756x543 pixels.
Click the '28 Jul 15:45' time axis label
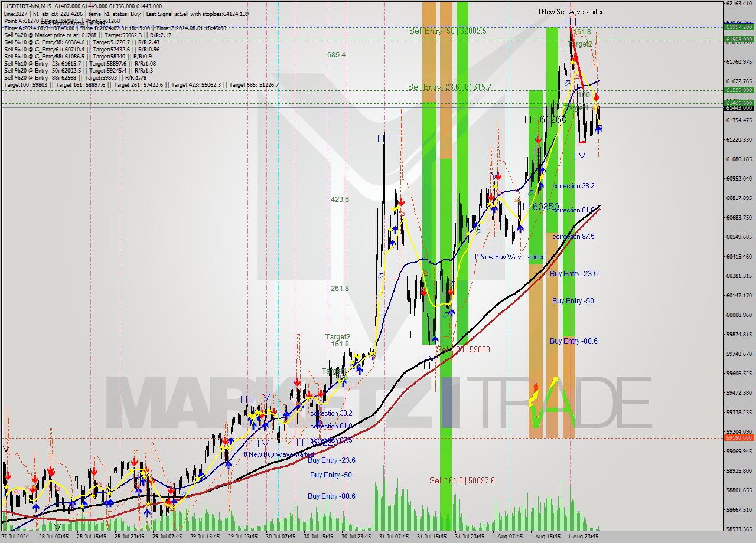point(92,537)
